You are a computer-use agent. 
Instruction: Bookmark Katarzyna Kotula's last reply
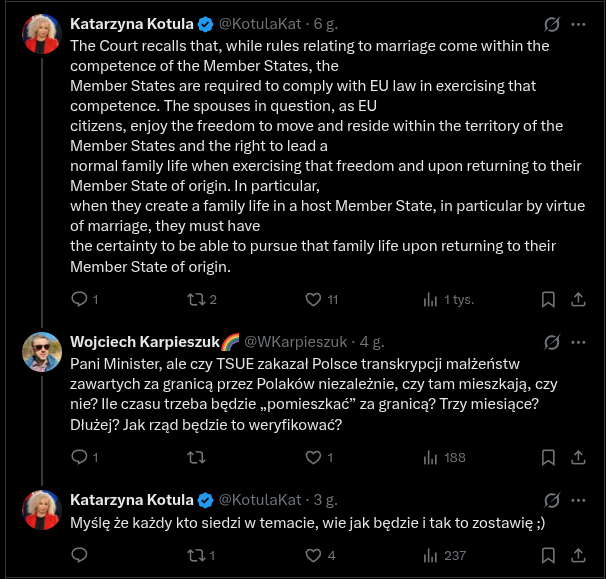[548, 555]
